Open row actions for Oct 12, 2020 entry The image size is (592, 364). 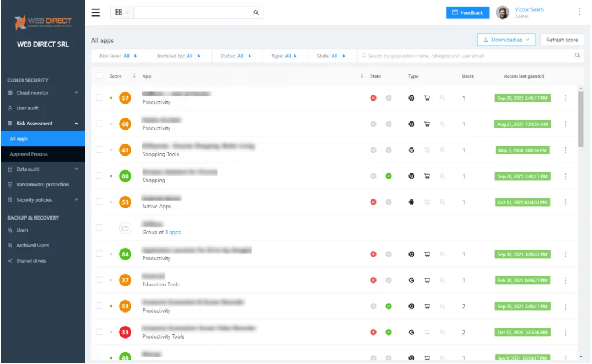pos(565,332)
